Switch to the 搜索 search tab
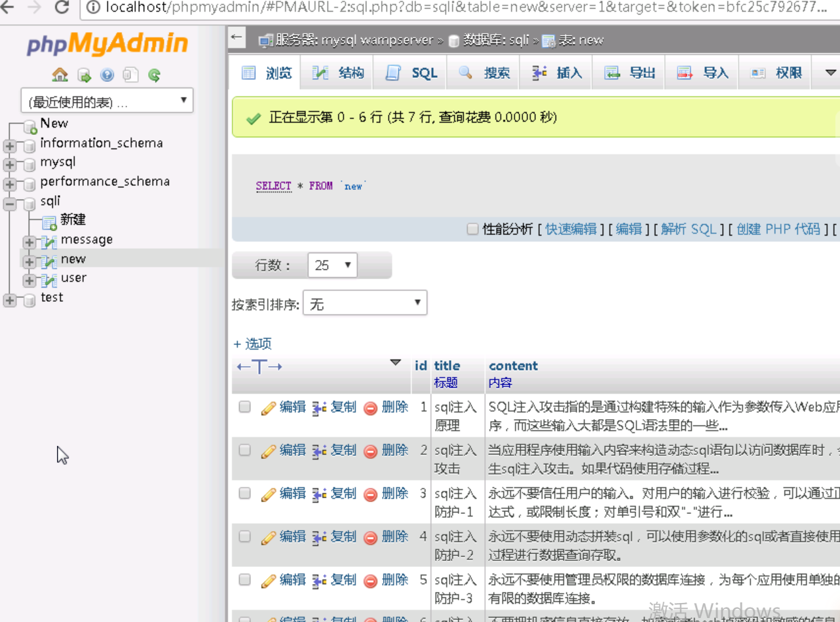 click(x=484, y=73)
